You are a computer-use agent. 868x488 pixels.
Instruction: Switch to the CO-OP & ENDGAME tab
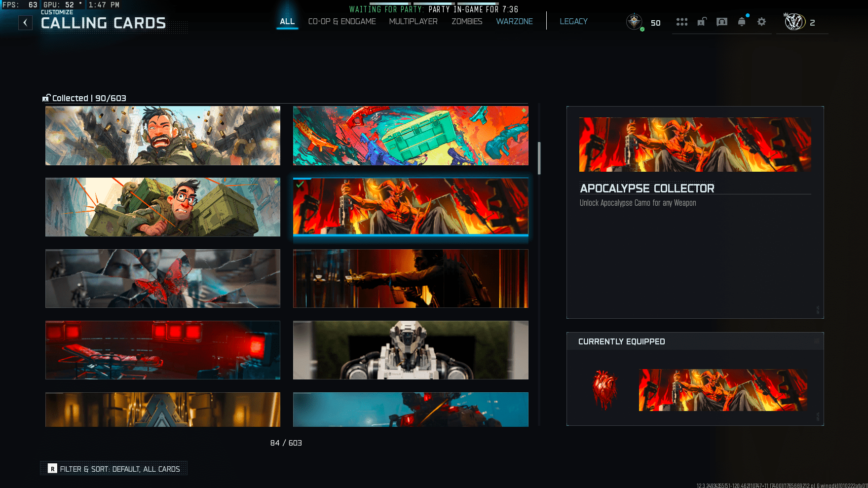pos(342,21)
